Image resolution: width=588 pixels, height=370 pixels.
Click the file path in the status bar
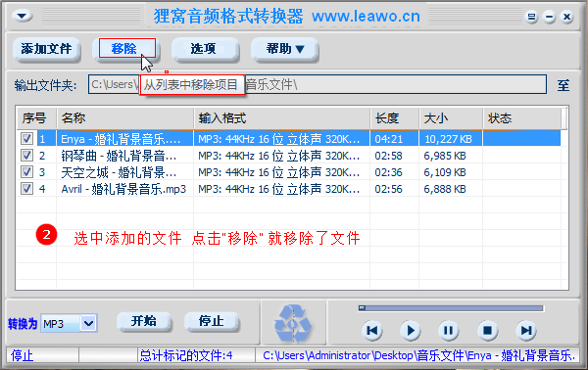418,355
